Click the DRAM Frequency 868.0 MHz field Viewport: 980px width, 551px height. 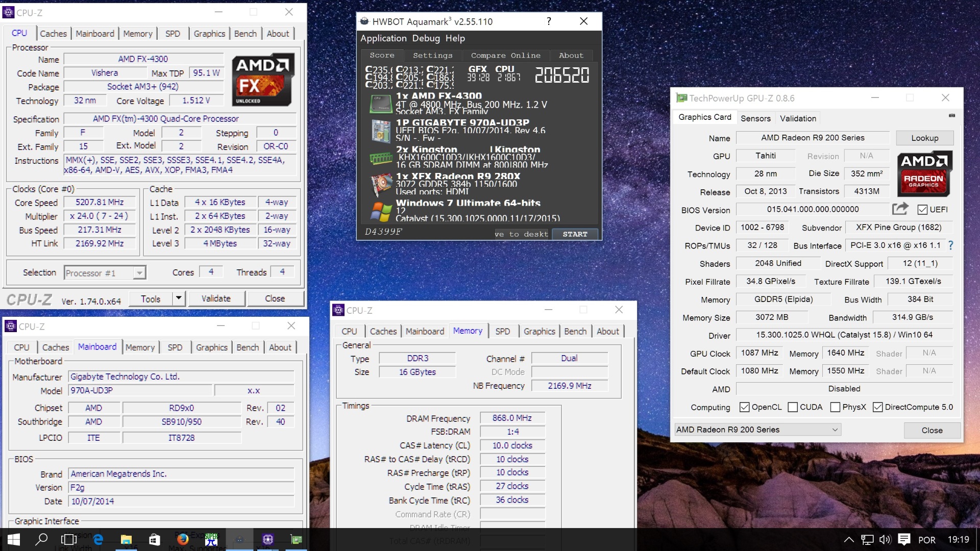coord(512,418)
